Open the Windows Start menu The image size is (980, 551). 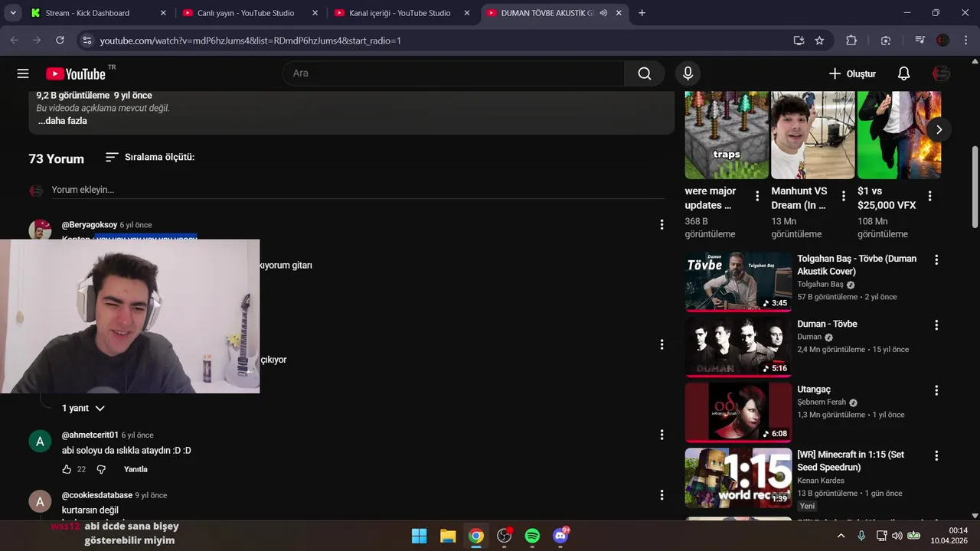(x=420, y=536)
